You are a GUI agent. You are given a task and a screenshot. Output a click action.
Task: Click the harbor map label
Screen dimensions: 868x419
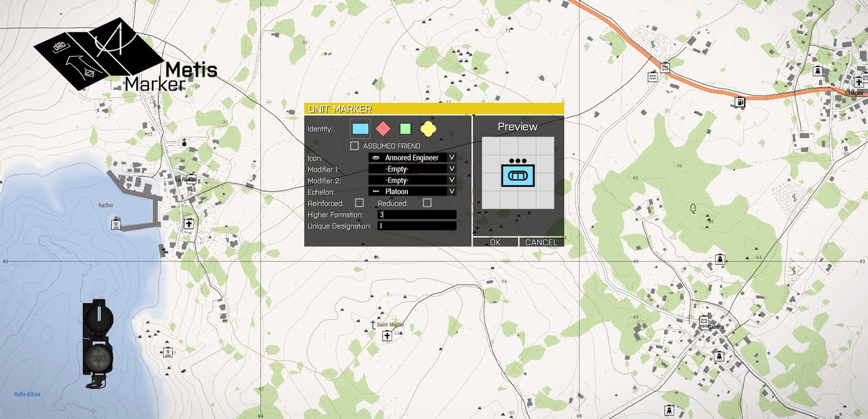(106, 205)
